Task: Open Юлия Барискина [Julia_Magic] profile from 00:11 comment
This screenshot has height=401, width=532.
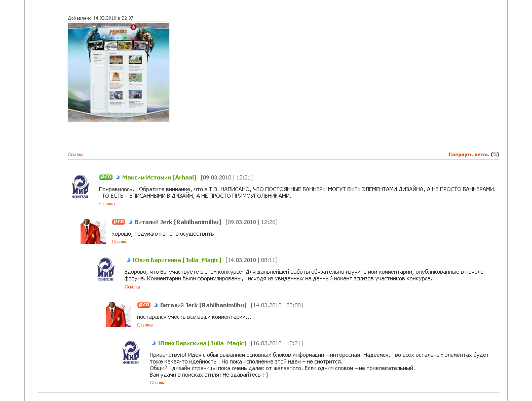Action: pyautogui.click(x=177, y=260)
